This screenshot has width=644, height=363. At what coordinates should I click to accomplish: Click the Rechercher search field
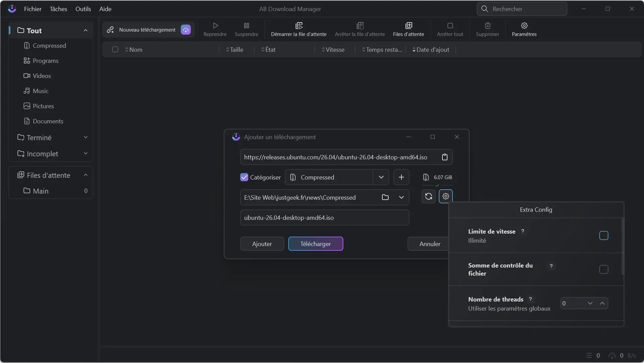coord(522,9)
